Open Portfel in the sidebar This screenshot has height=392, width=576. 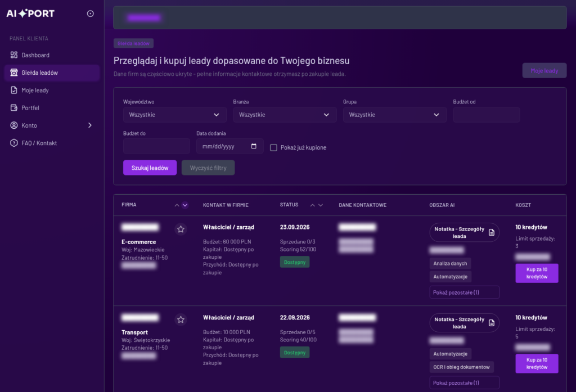tap(52, 107)
